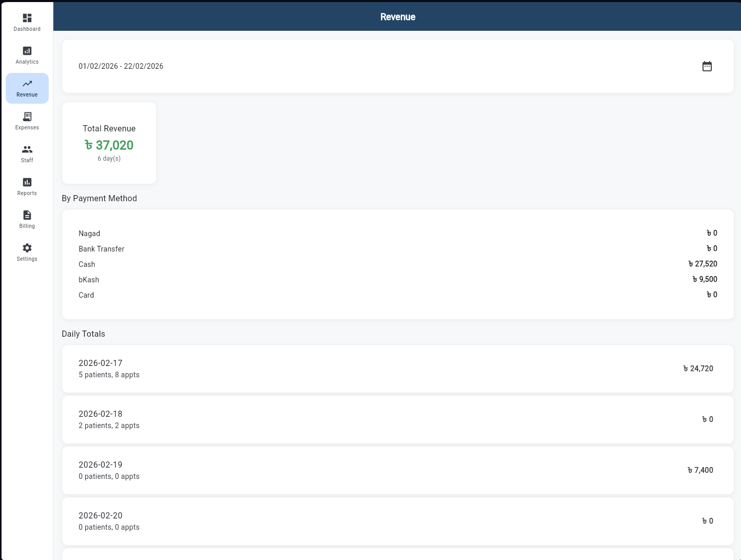The image size is (741, 560).
Task: Open Expenses via its receipt icon
Action: click(x=27, y=116)
